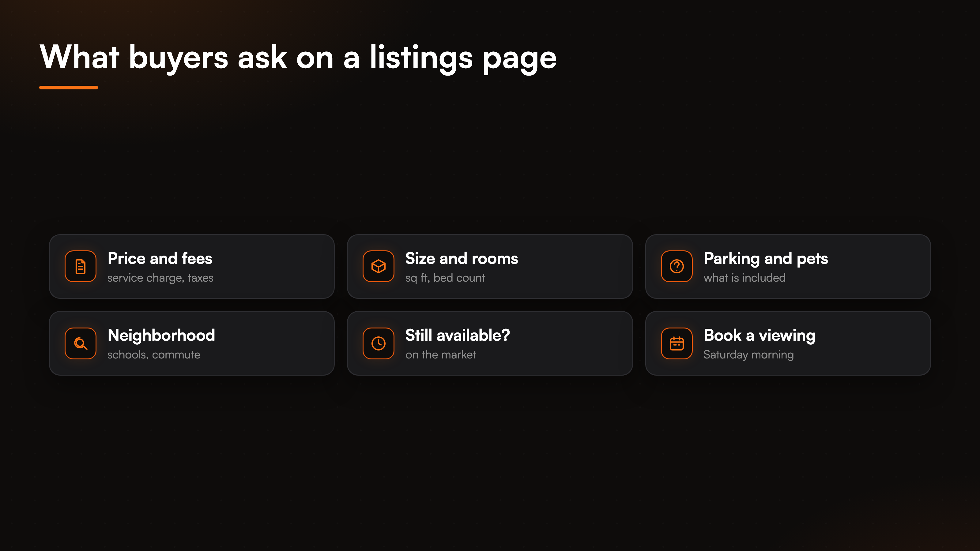980x551 pixels.
Task: Click the 'schools, commute' subtitle
Action: click(x=154, y=355)
